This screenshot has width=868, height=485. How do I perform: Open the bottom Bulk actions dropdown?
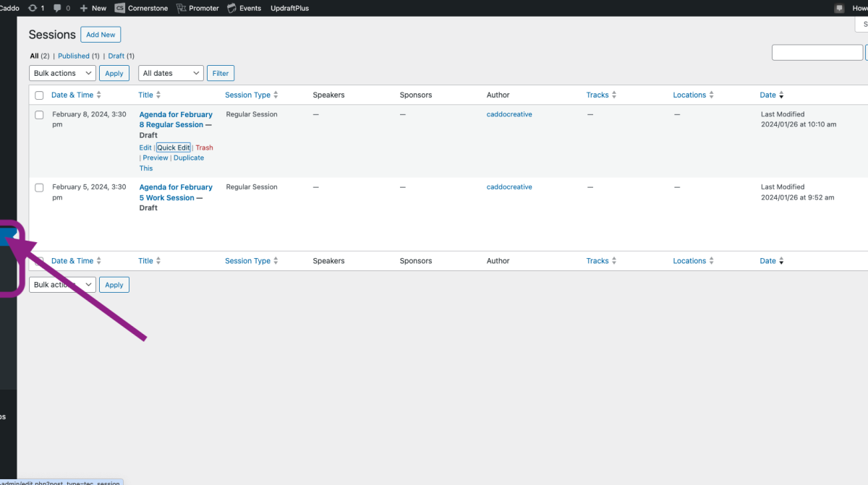(62, 285)
